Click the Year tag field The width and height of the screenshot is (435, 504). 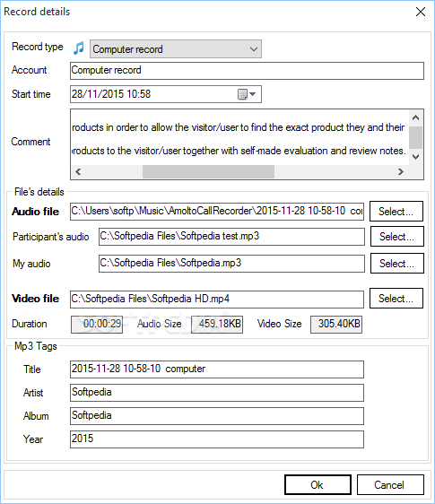[x=217, y=439]
